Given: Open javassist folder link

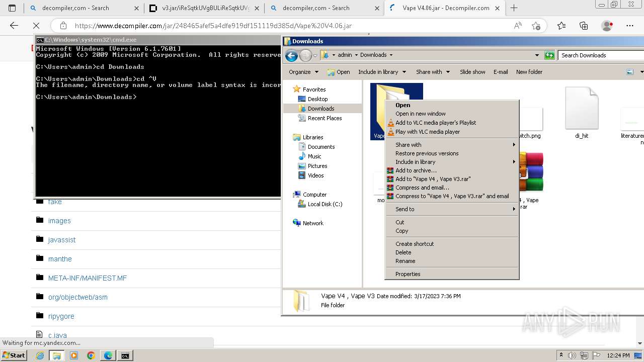Looking at the screenshot, I should coord(62,240).
